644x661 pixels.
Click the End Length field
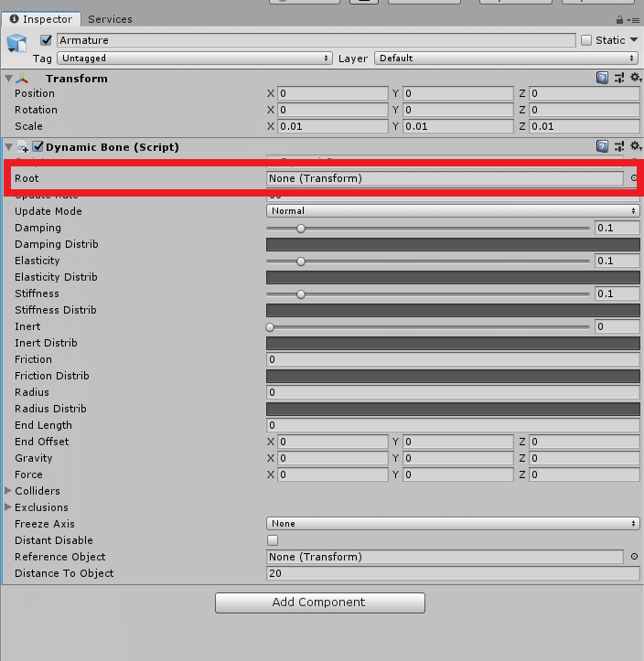[453, 425]
